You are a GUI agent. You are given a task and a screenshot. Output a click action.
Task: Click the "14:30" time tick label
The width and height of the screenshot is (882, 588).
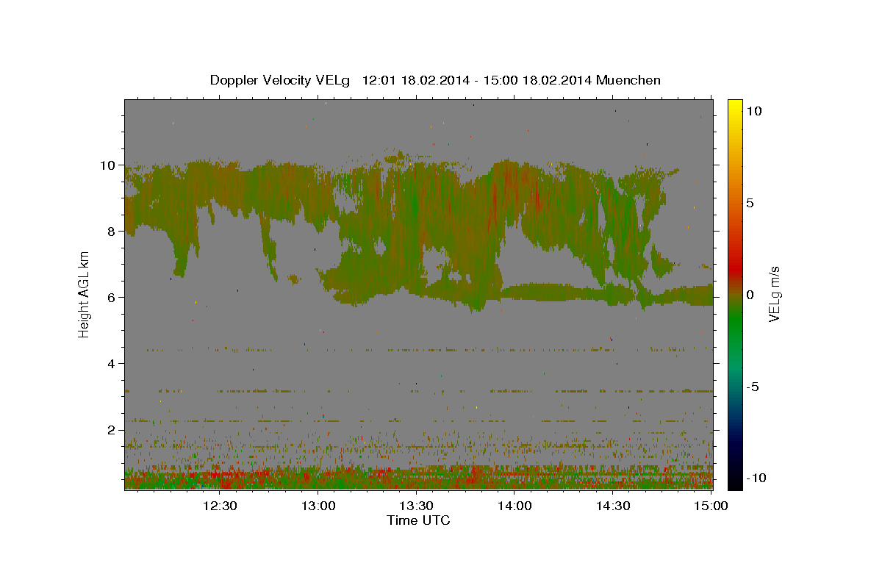[613, 506]
